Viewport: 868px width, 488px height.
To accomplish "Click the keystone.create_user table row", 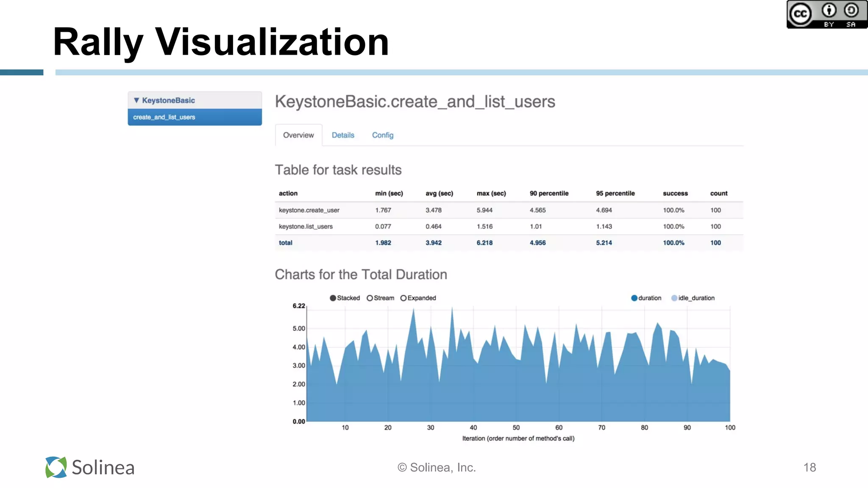I will pyautogui.click(x=309, y=210).
